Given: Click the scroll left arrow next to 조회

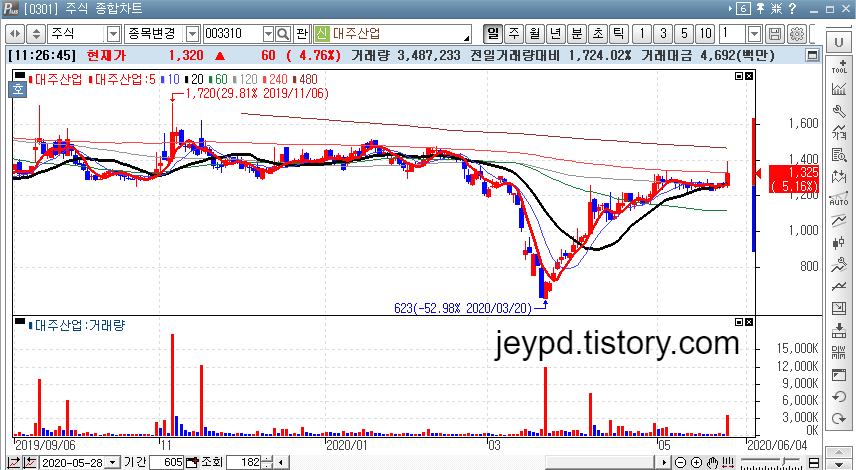Looking at the screenshot, I should [281, 463].
